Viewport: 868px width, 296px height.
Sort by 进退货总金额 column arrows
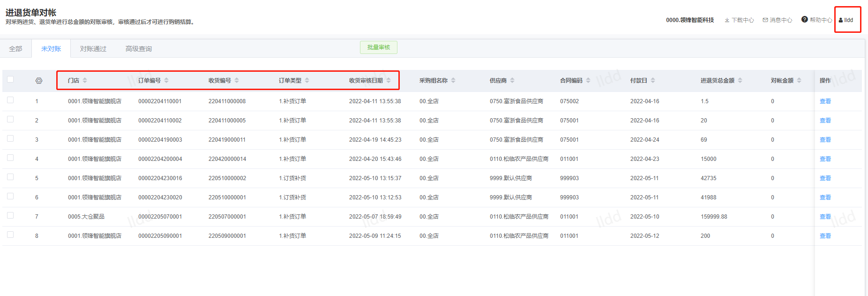coord(740,81)
